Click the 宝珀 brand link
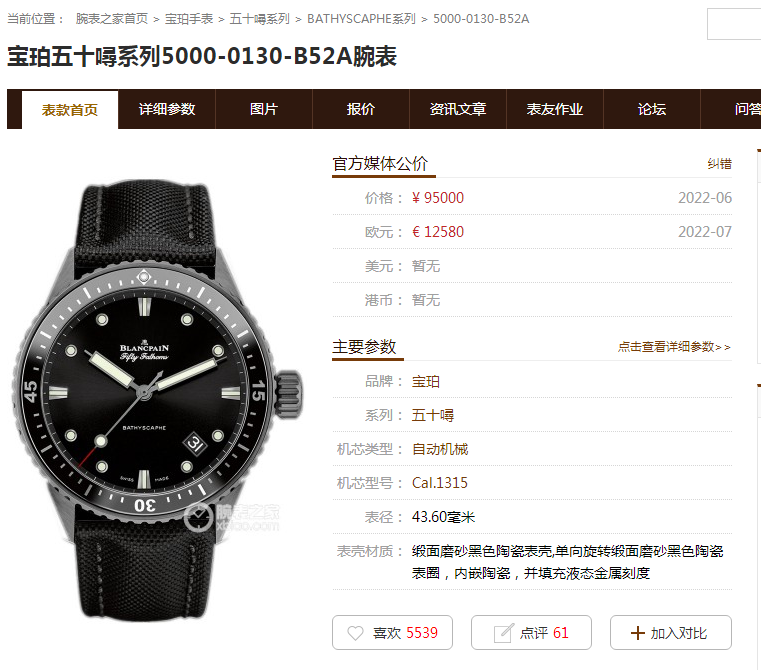 (426, 382)
